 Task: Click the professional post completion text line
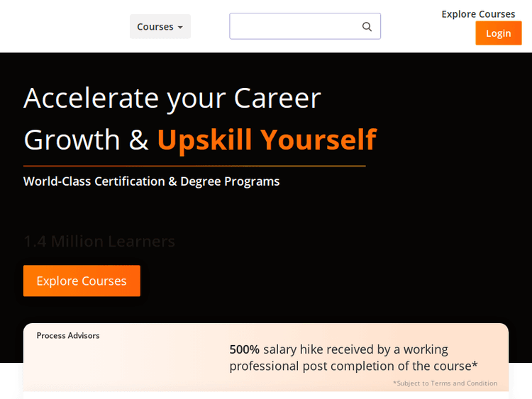[353, 366]
